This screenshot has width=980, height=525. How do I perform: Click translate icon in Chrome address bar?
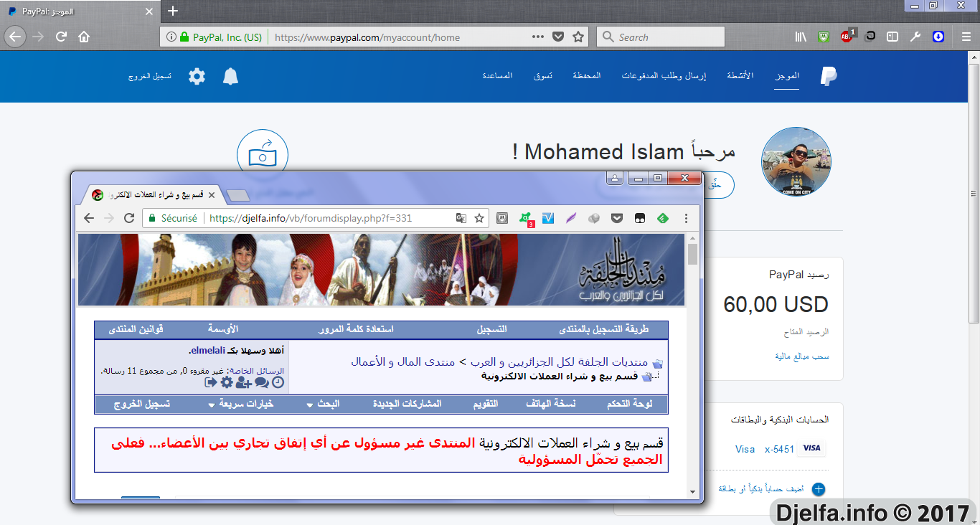tap(461, 218)
